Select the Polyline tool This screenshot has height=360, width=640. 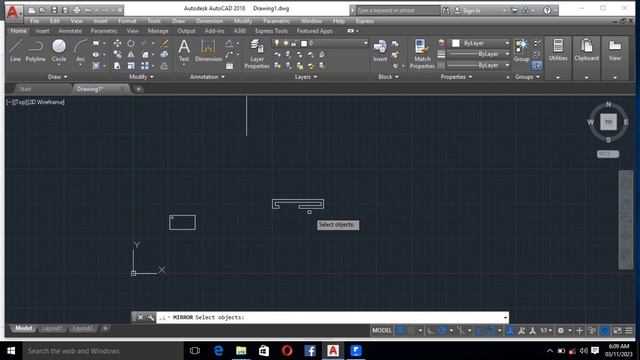[36, 51]
